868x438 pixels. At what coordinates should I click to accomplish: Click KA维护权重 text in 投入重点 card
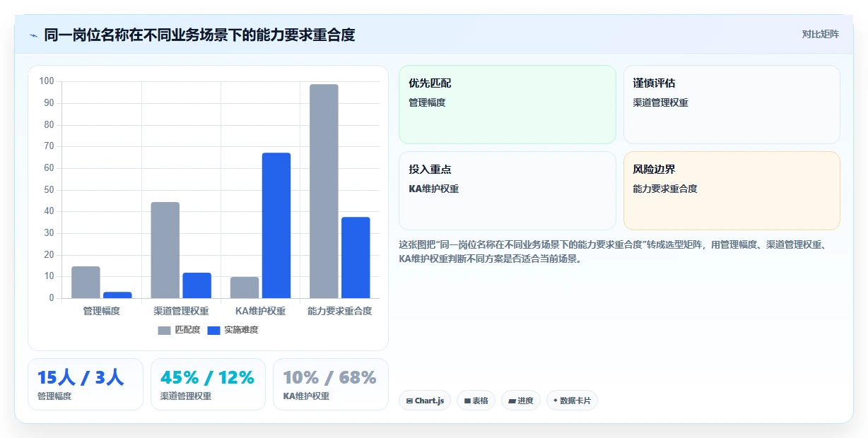[434, 189]
